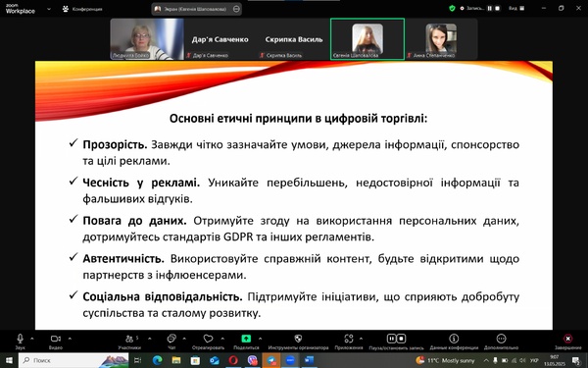This screenshot has height=368, width=588.
Task: Expand the Zoom Workplace dropdown chevron
Action: coord(49,9)
